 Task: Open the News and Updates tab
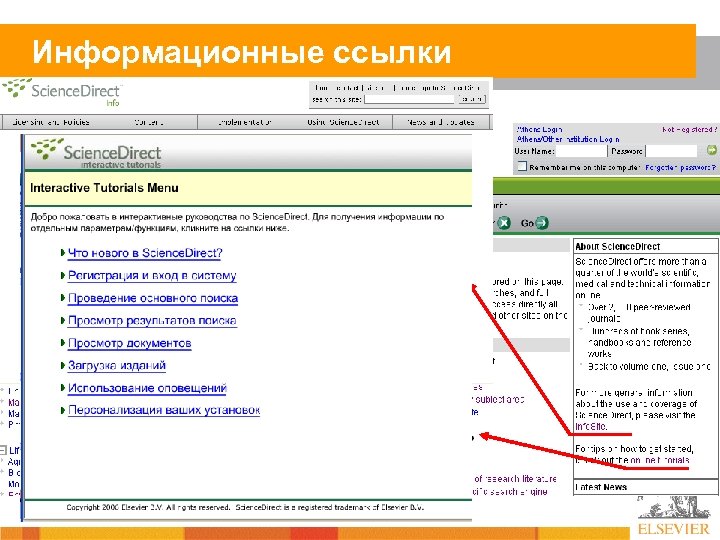441,122
